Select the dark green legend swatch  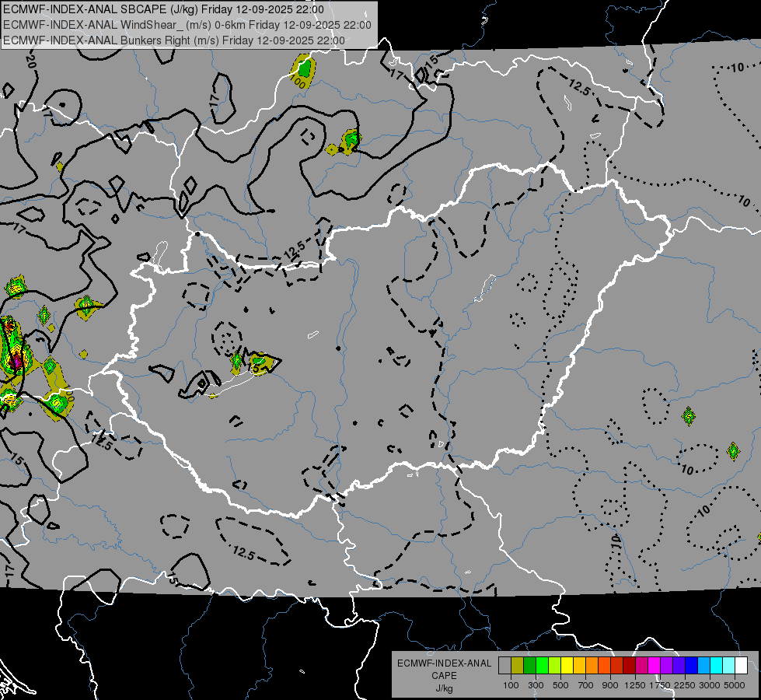(x=529, y=665)
